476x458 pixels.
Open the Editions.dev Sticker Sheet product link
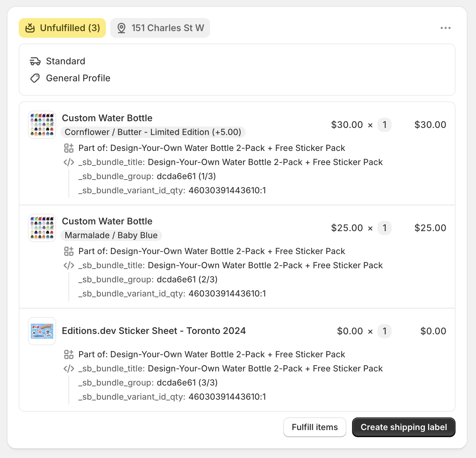click(154, 331)
